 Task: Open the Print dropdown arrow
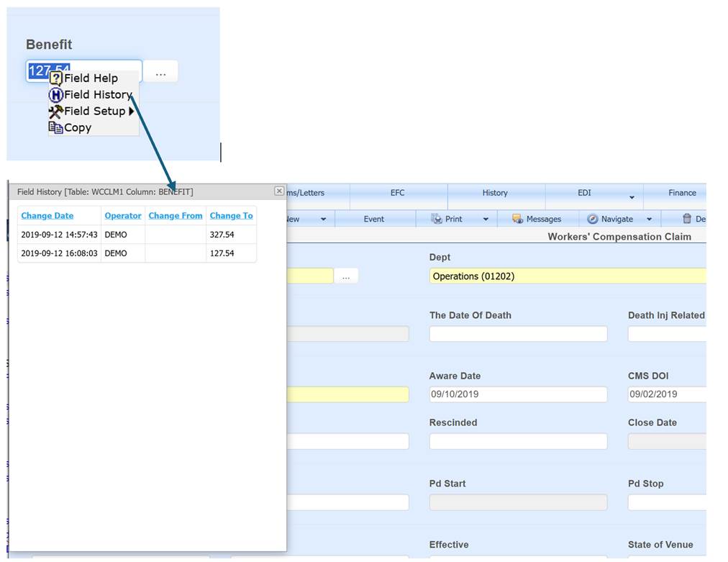(x=486, y=218)
